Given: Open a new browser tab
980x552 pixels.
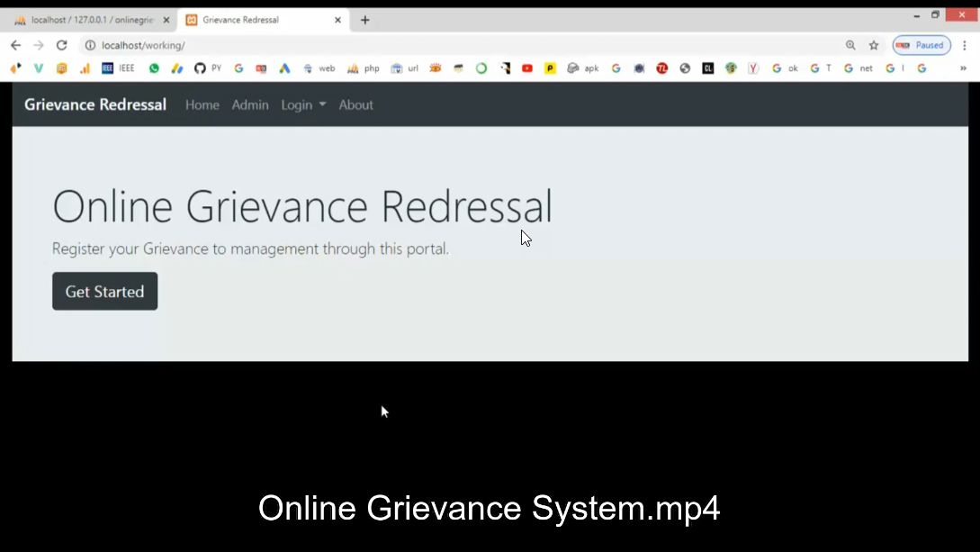Looking at the screenshot, I should click(364, 20).
